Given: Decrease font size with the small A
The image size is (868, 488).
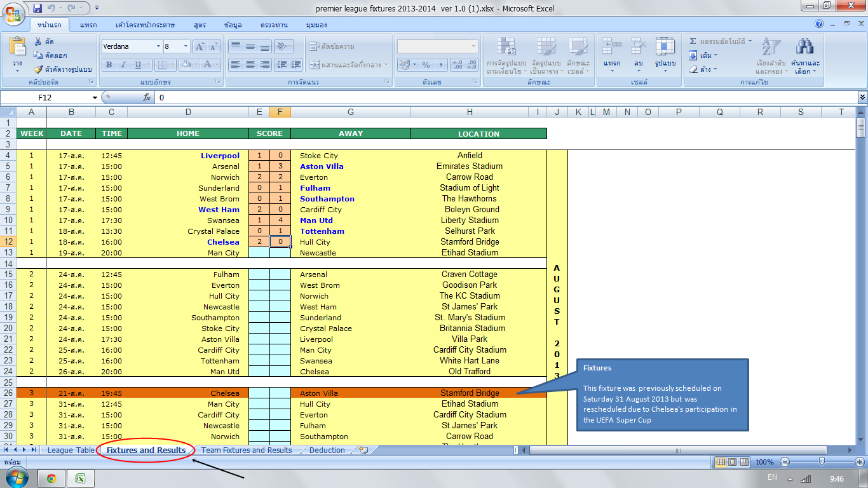Looking at the screenshot, I should pyautogui.click(x=214, y=46).
